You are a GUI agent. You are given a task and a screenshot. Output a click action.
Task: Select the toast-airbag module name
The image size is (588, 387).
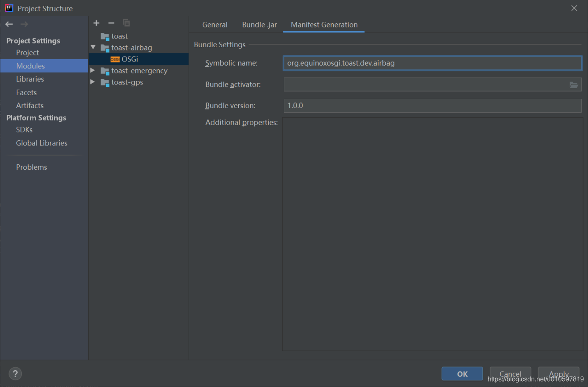click(131, 48)
